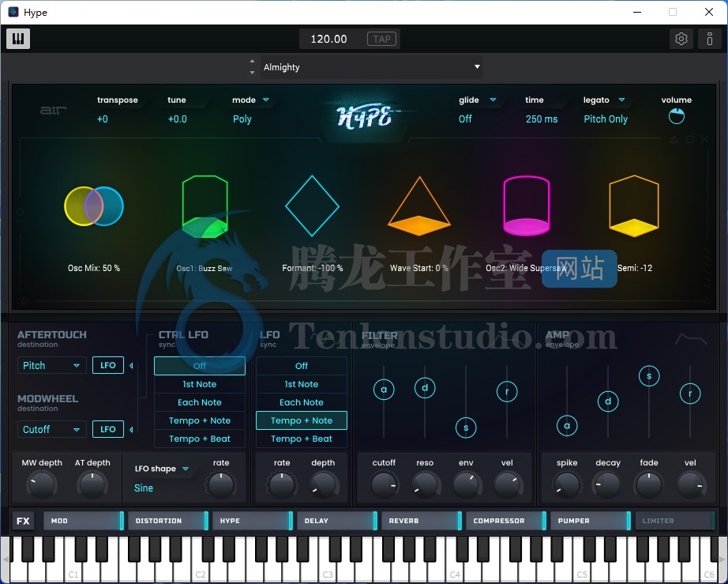This screenshot has width=728, height=584.
Task: Click the AIR logo
Action: 54,110
